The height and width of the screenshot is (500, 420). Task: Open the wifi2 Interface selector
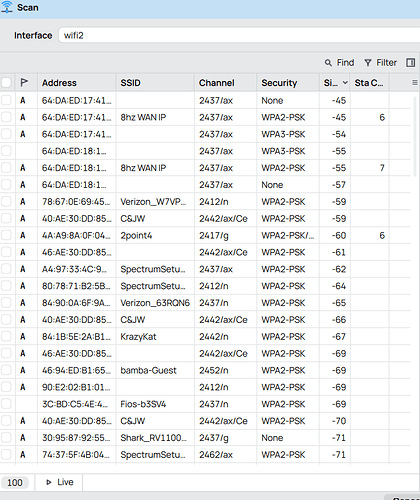click(x=239, y=35)
